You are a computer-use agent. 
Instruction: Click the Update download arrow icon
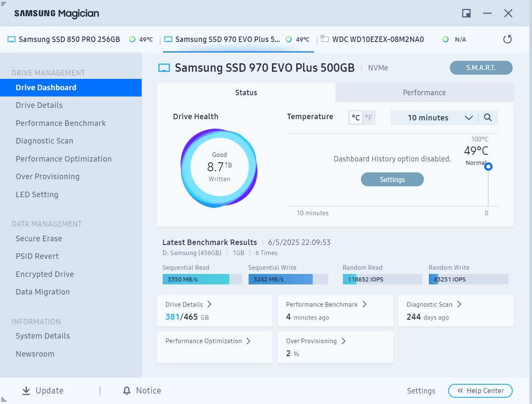tap(26, 391)
